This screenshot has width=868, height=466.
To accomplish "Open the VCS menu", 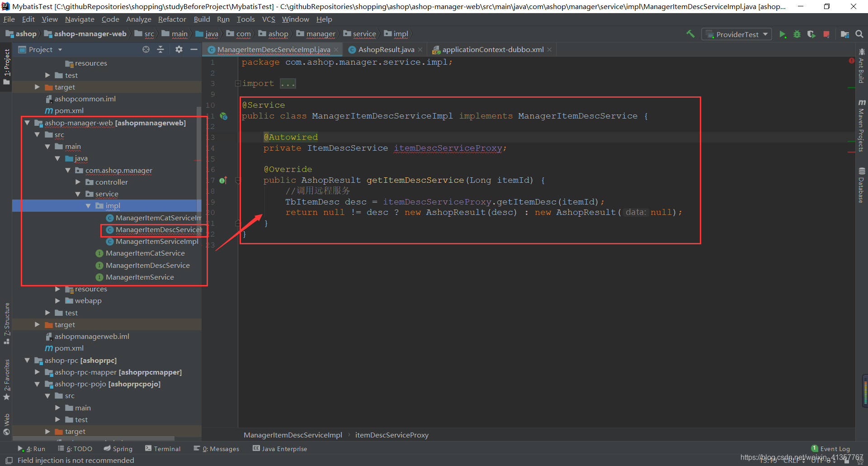I will (269, 19).
